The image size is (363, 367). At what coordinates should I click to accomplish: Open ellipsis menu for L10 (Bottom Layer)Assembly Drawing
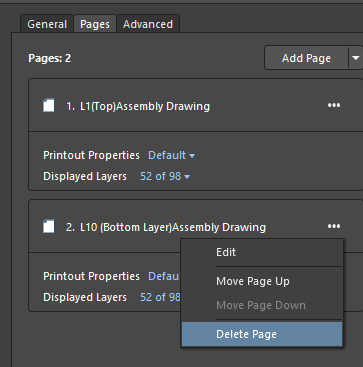[334, 226]
